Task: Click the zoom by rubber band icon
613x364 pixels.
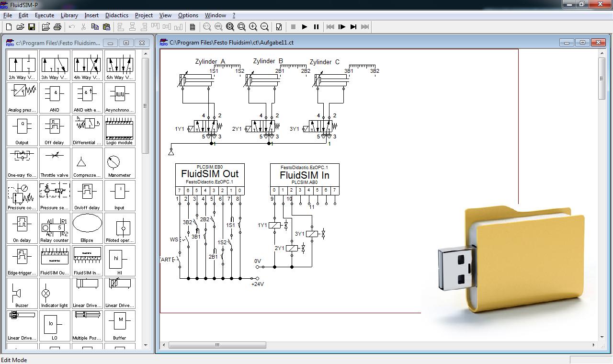Action: click(x=241, y=27)
